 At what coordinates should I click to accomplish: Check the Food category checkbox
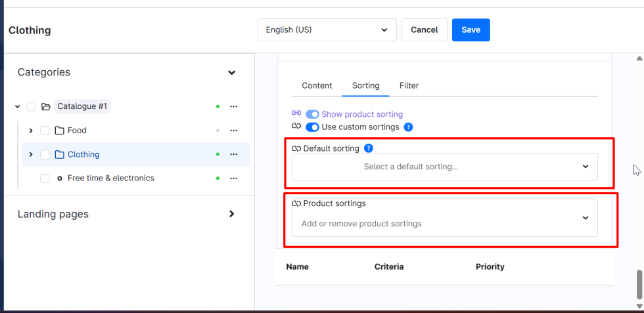point(45,131)
